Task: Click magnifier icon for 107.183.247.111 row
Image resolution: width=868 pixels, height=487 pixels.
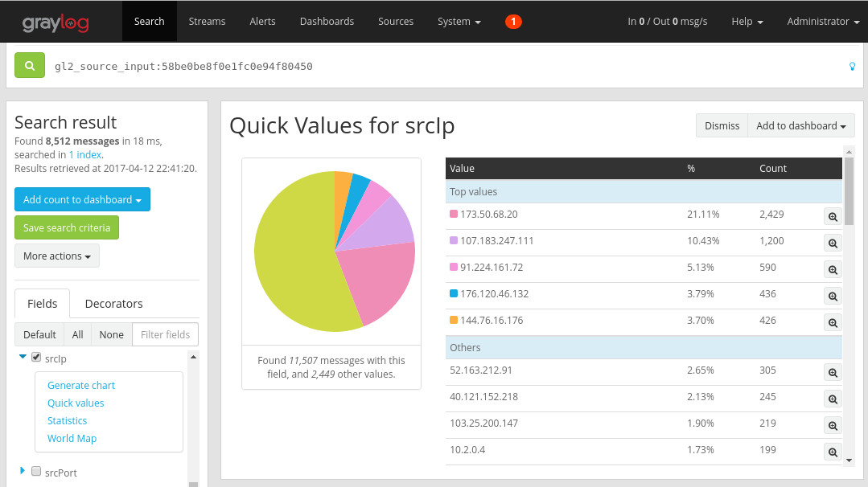Action: [833, 243]
